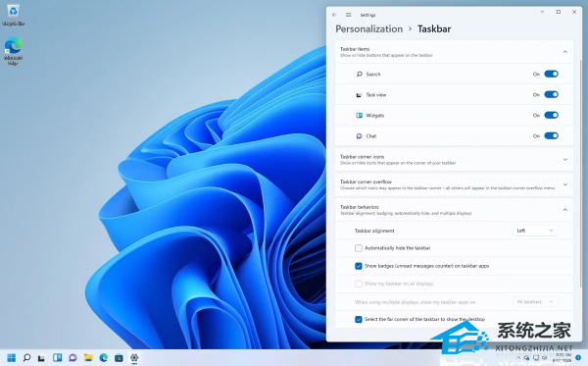This screenshot has width=588, height=366.
Task: Select the Microsoft Edge desktop shortcut
Action: point(13,51)
